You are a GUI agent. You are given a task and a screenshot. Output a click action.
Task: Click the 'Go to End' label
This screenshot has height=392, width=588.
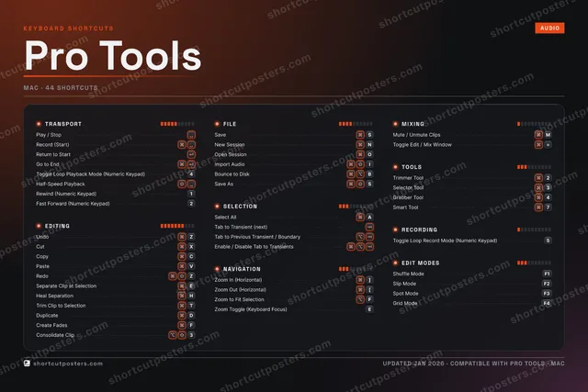(x=47, y=164)
